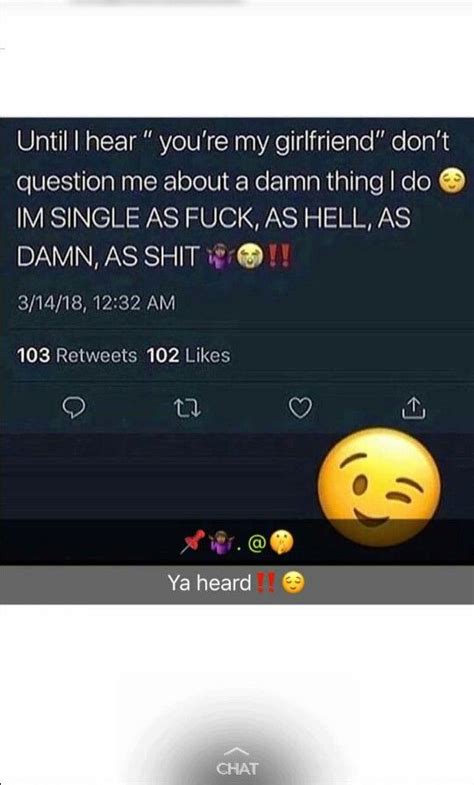Expand chat with the upward chevron

(237, 752)
